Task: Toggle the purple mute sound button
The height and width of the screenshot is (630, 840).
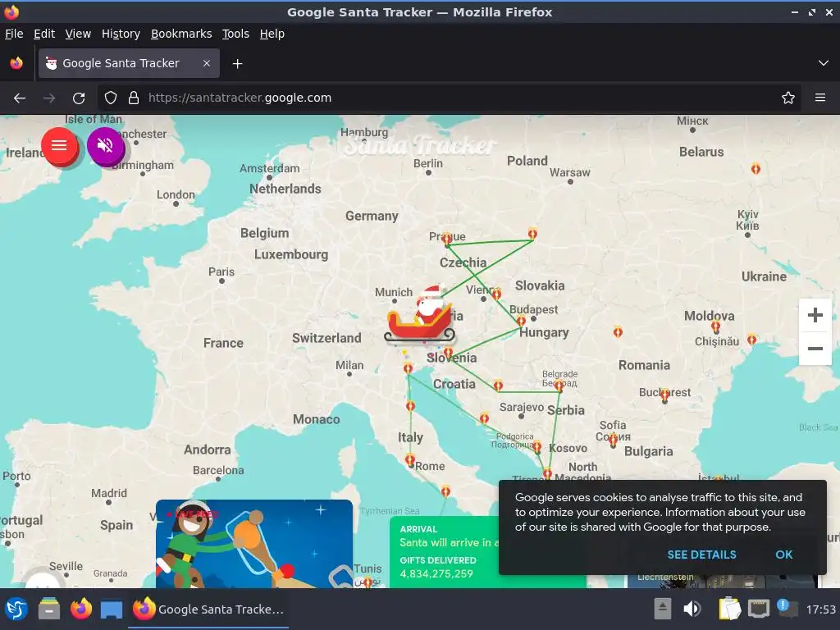Action: pos(106,146)
